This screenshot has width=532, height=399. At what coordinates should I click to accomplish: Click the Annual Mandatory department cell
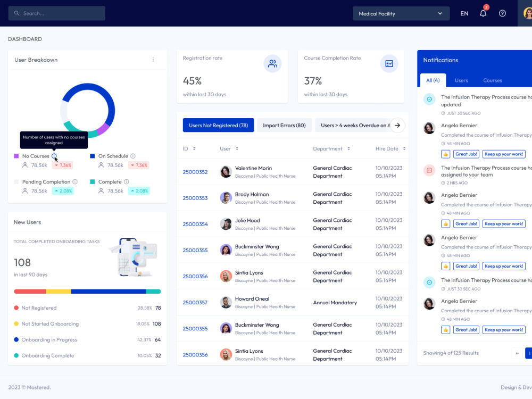click(335, 303)
